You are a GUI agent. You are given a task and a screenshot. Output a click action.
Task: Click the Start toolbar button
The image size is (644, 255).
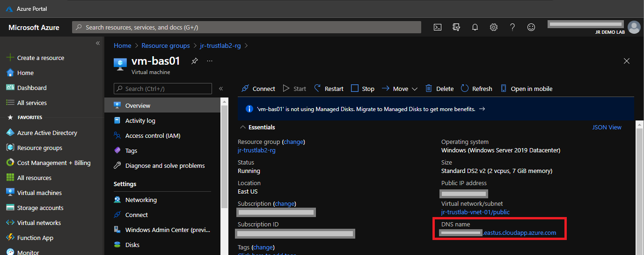[x=294, y=89]
